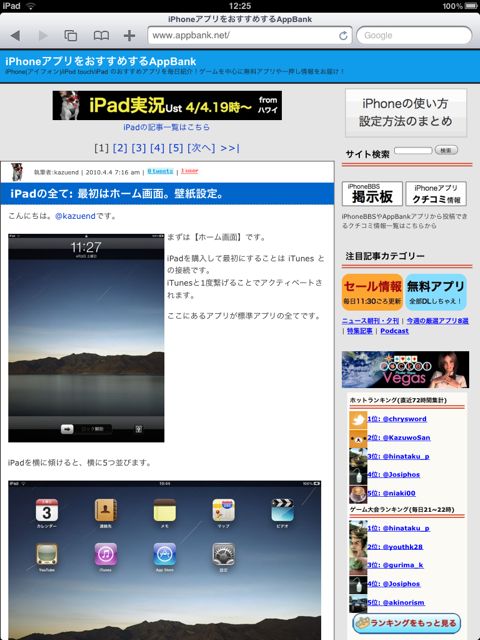Open the red user count link
Viewport: 480px width, 640px height.
(189, 171)
